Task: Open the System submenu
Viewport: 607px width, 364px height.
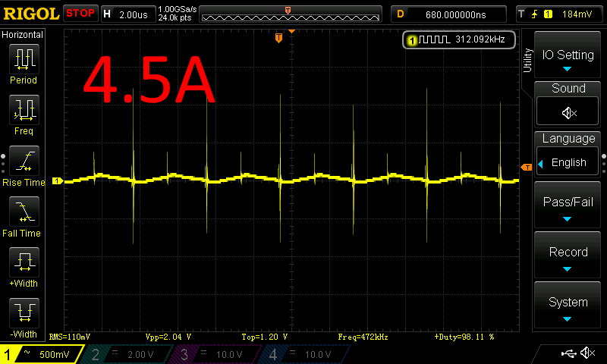Action: [568, 306]
